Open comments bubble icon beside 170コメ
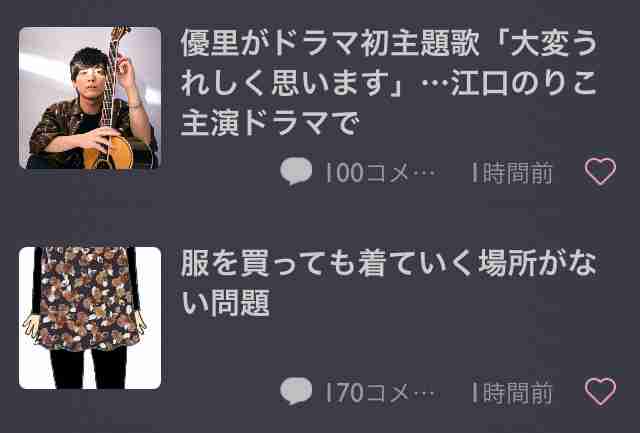Screen dimensions: 640x433 [296, 391]
